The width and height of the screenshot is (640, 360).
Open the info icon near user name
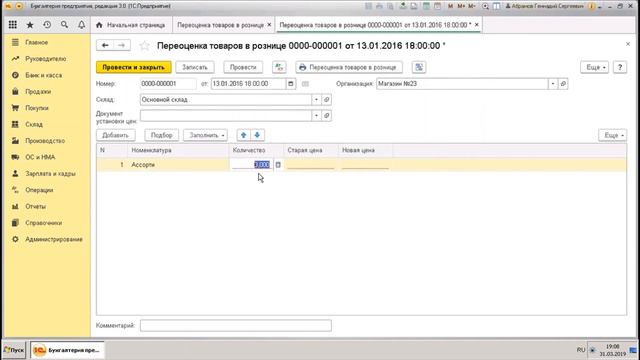tap(591, 6)
